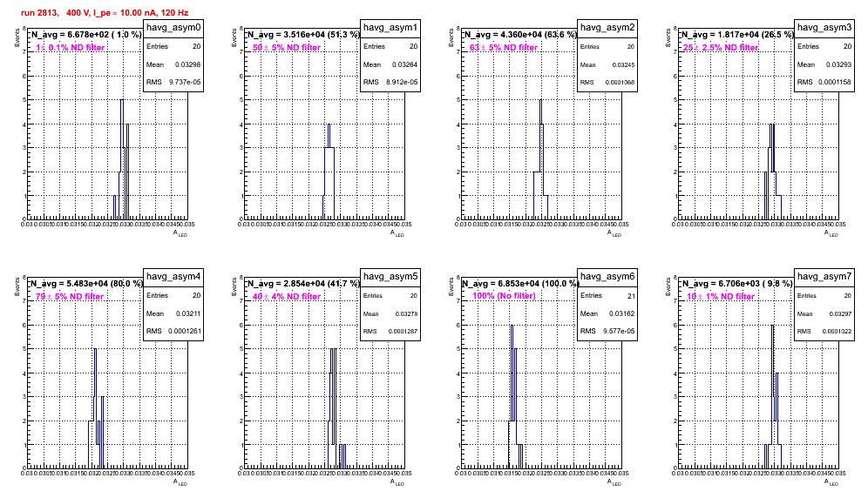Click the 10 ± 1% ND filter label
The width and height of the screenshot is (868, 498).
coord(721,297)
